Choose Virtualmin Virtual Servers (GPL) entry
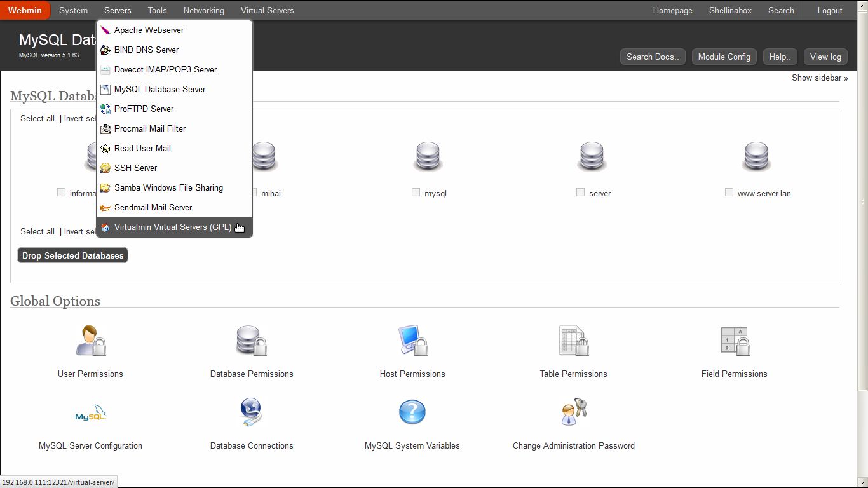Image resolution: width=868 pixels, height=488 pixels. [172, 227]
